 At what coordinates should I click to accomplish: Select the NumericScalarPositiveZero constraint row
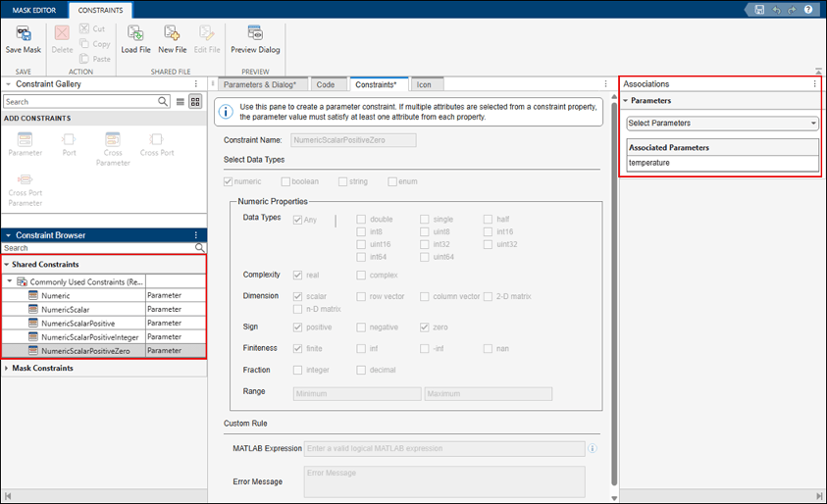point(103,351)
